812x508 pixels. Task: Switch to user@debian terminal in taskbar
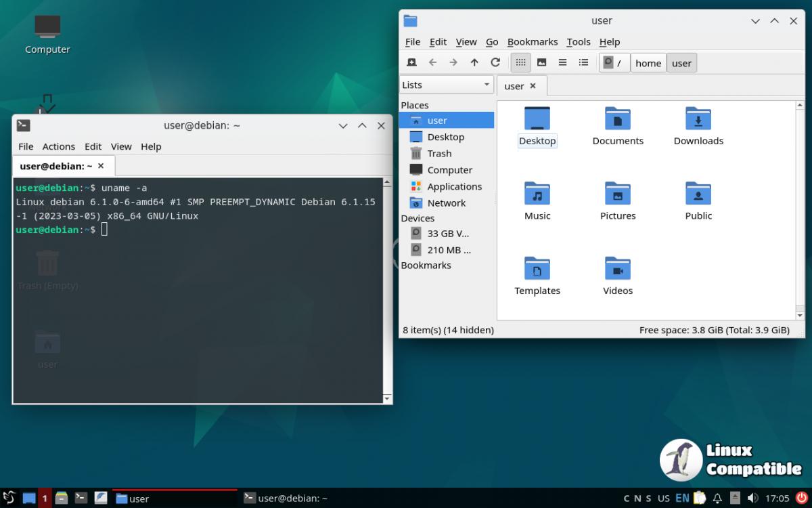[286, 499]
